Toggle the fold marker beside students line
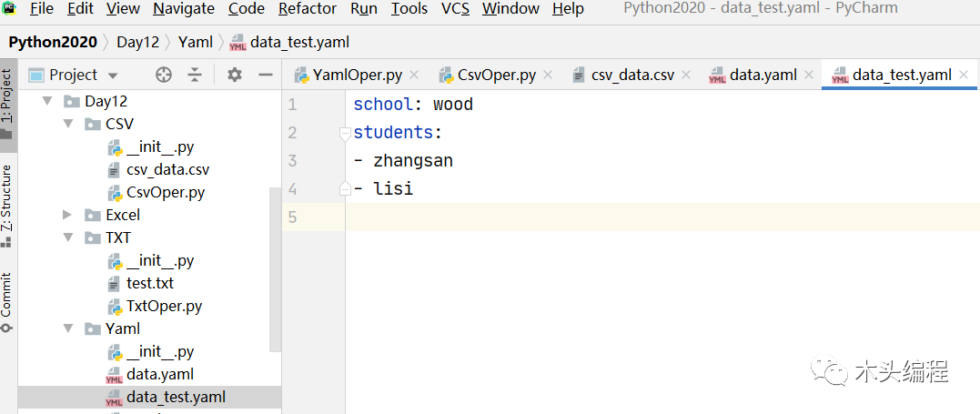 (x=344, y=133)
